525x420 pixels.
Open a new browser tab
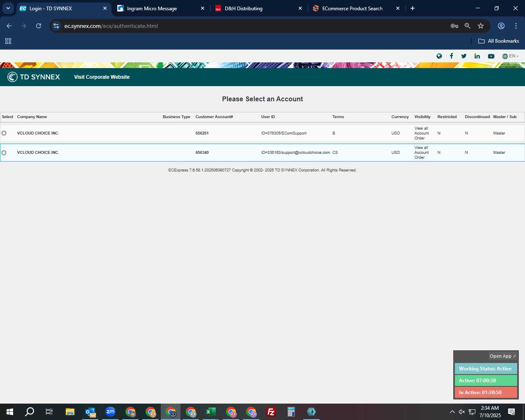click(413, 8)
